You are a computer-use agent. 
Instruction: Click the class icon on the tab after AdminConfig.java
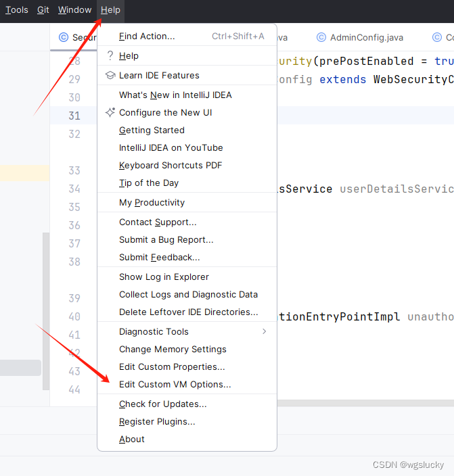pos(437,37)
